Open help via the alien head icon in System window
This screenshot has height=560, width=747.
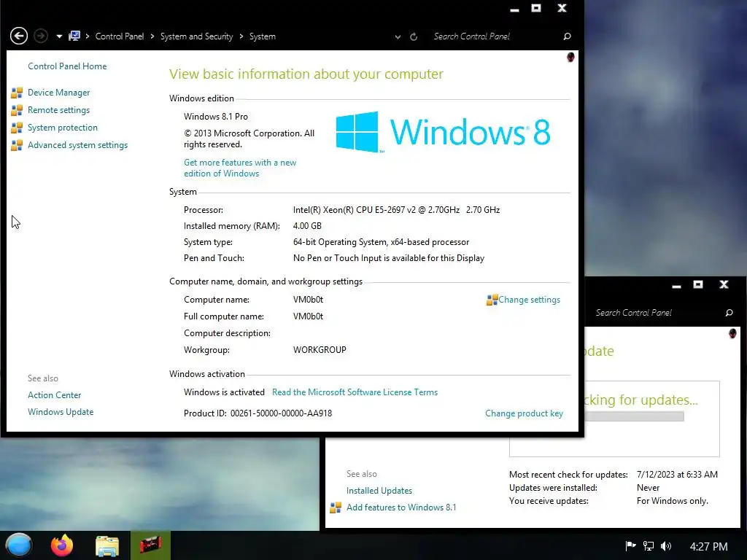pos(570,57)
